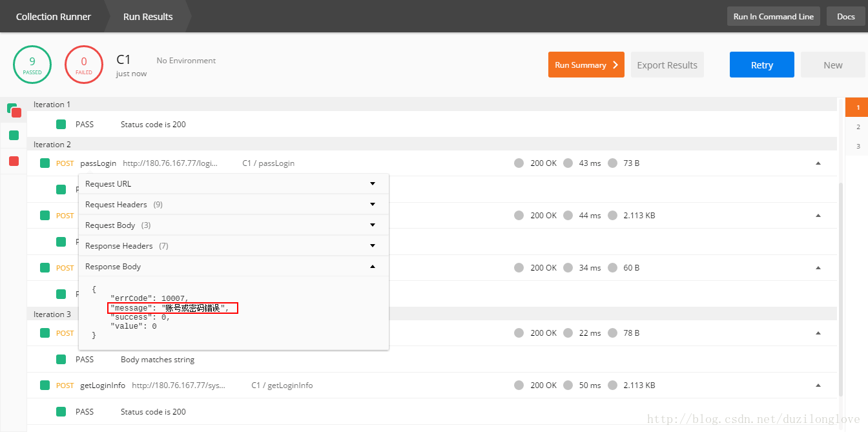Expand the Request URL section
Viewport: 868px width, 432px height.
point(233,184)
